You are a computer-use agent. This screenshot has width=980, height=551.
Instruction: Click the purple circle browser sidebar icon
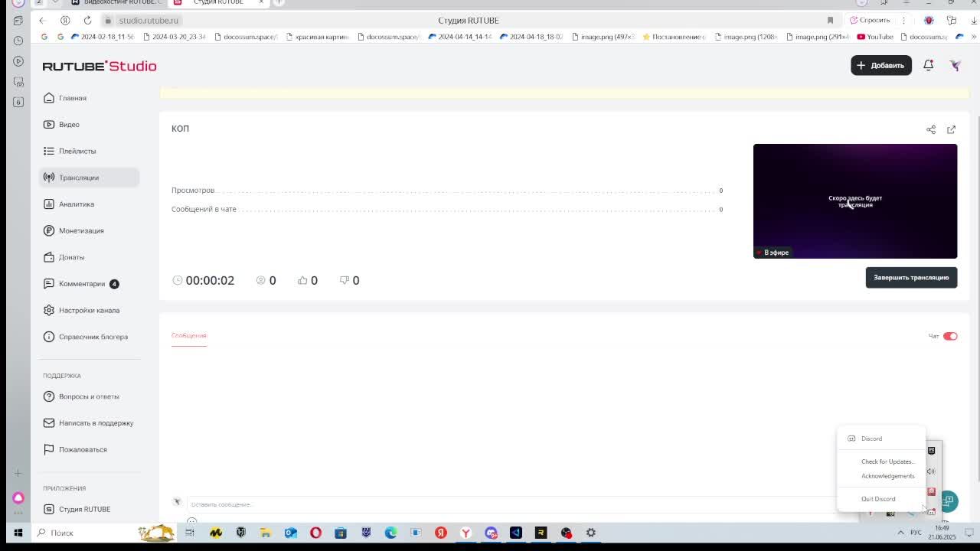pos(18,498)
